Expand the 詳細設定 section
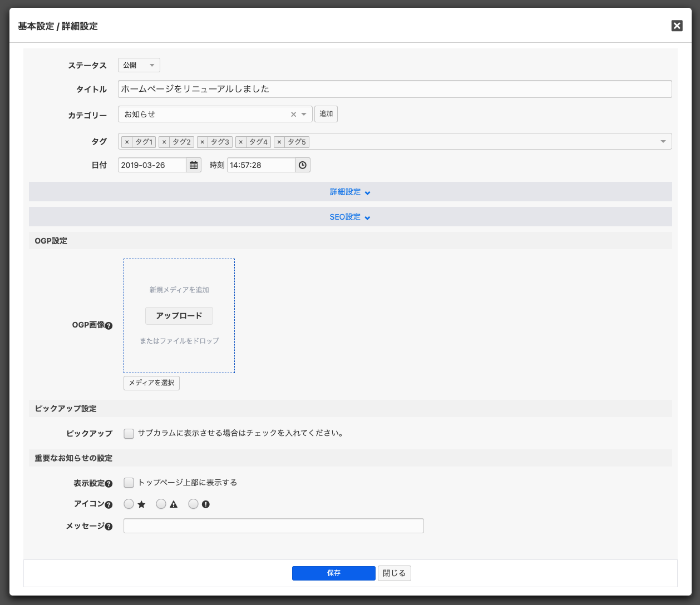The width and height of the screenshot is (700, 605). pos(350,192)
